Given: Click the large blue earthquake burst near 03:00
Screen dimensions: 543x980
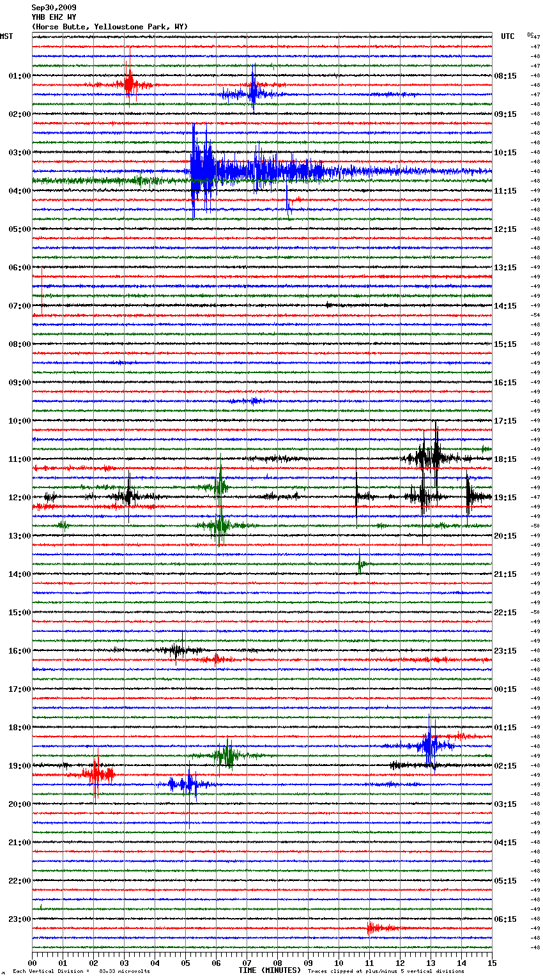Looking at the screenshot, I should point(204,171).
